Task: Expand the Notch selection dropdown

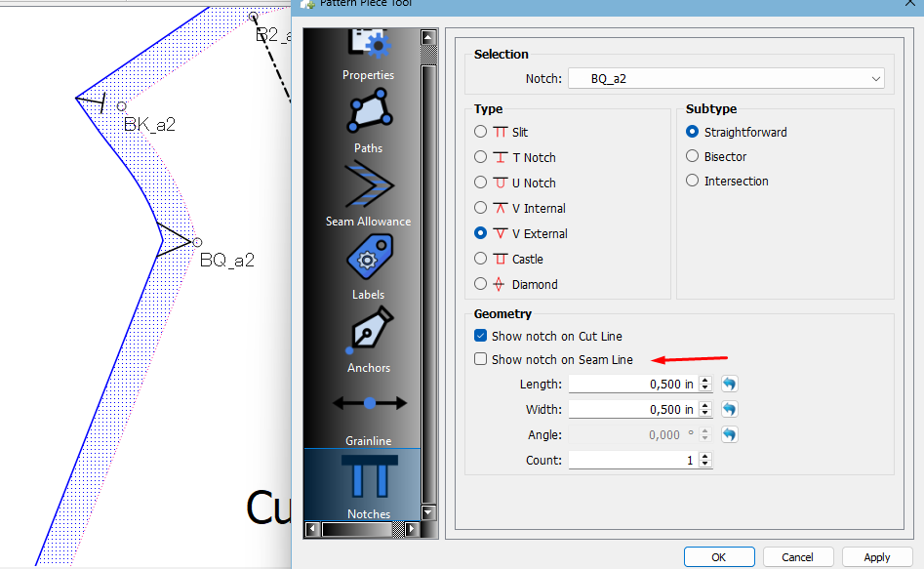Action: tap(876, 79)
